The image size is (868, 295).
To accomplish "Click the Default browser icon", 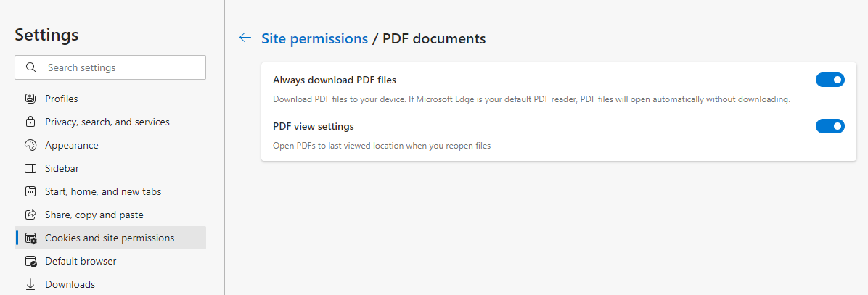I will coord(31,262).
